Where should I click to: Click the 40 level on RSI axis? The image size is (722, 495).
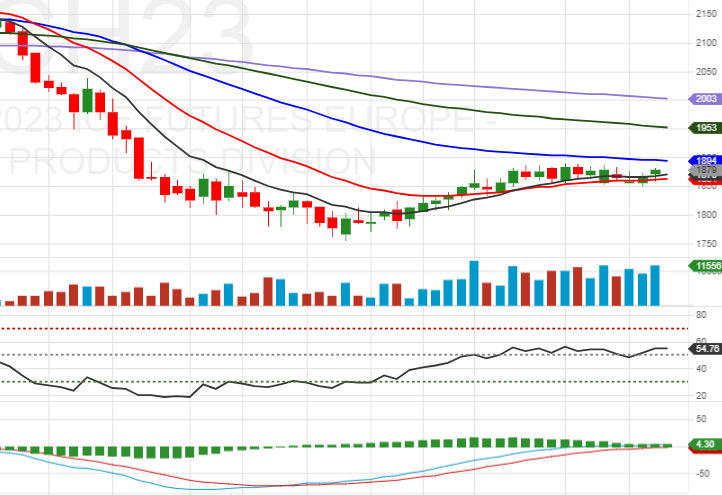pyautogui.click(x=701, y=369)
